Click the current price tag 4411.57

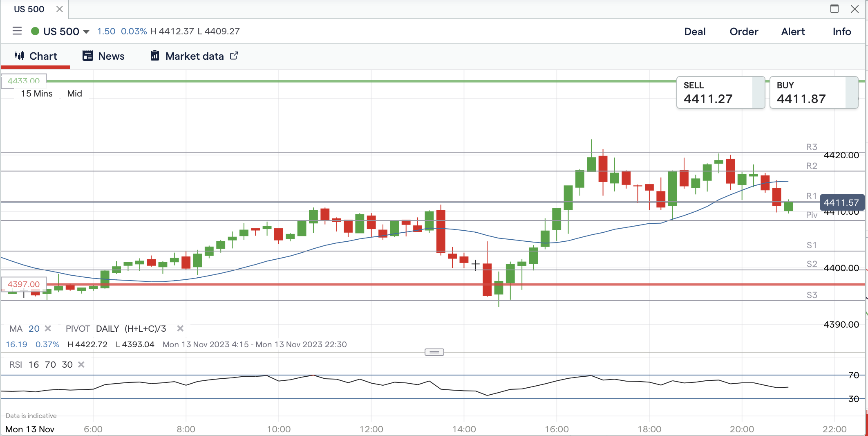[841, 202]
